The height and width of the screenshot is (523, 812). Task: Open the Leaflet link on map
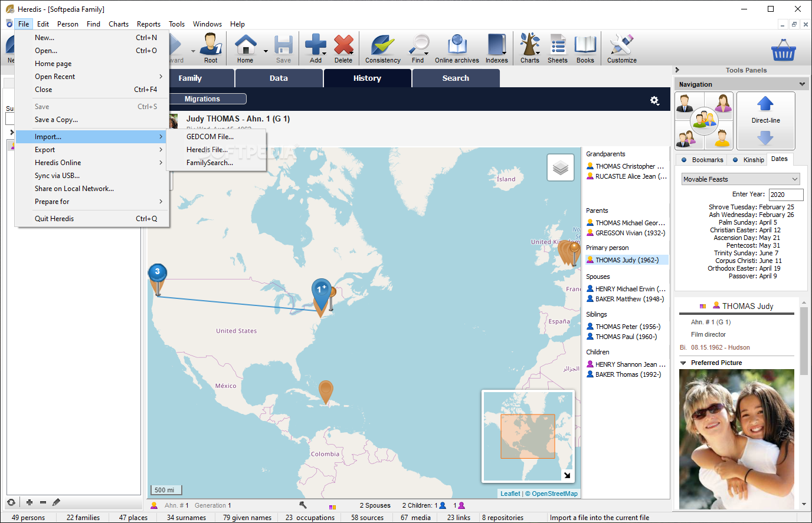coord(510,494)
